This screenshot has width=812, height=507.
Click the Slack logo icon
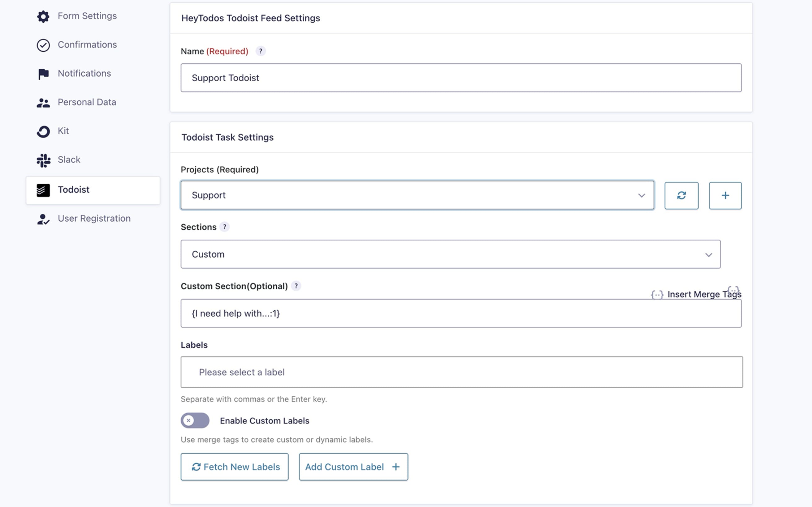(x=43, y=160)
